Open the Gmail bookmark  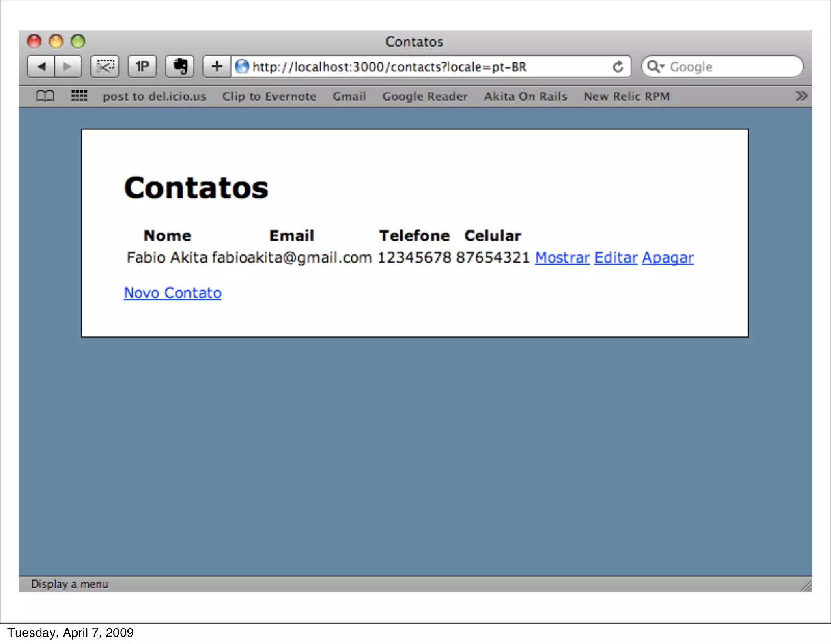(x=349, y=97)
